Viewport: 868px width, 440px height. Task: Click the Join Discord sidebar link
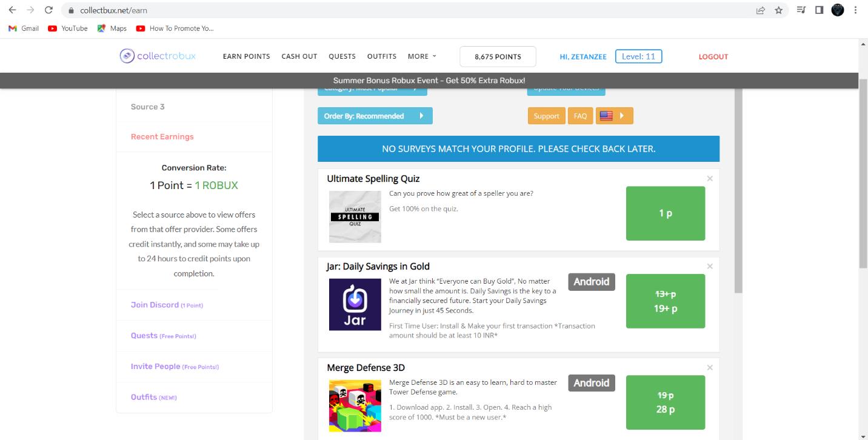167,305
